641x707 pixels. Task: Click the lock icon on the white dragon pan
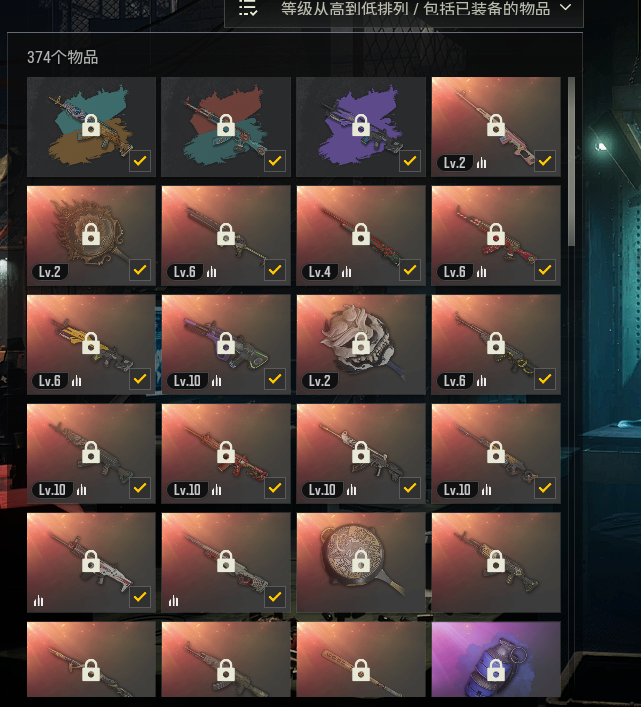361,343
